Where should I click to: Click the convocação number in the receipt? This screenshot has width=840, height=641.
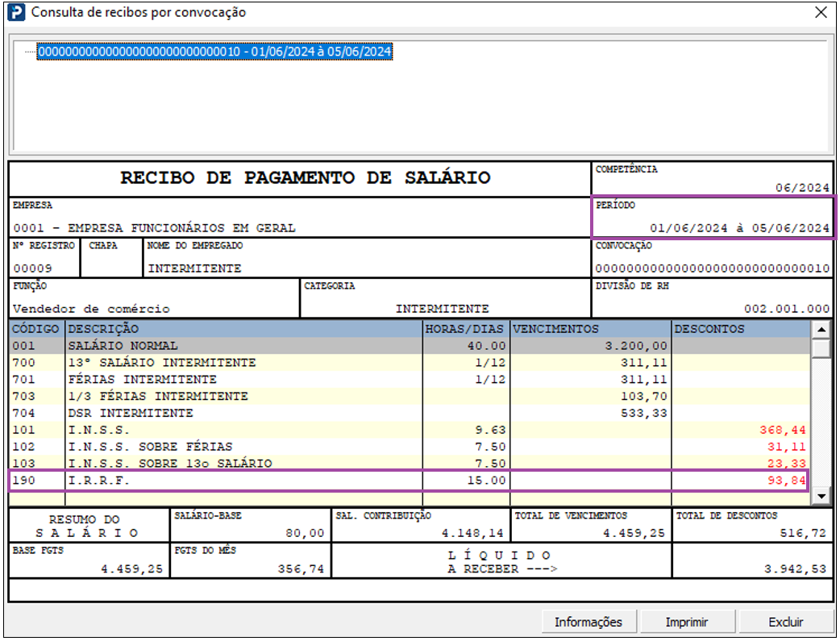[712, 268]
